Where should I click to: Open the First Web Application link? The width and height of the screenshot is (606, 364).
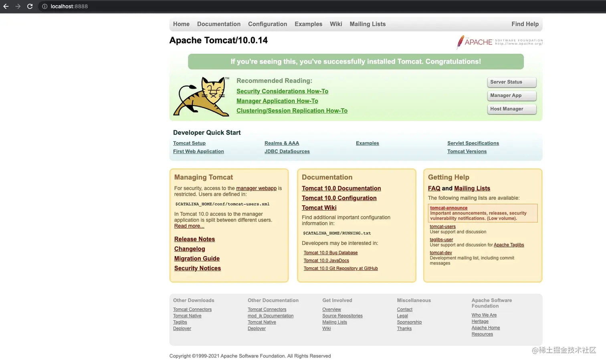tap(198, 152)
